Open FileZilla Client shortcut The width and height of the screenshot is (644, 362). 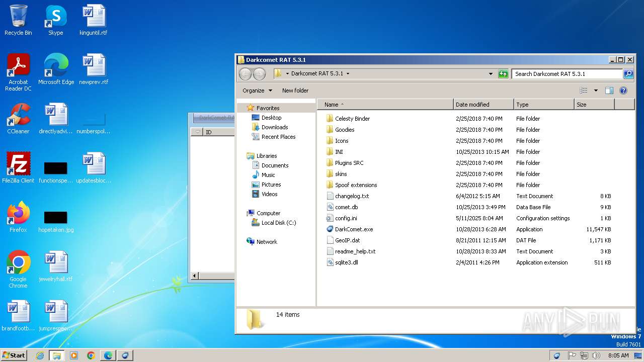[18, 168]
